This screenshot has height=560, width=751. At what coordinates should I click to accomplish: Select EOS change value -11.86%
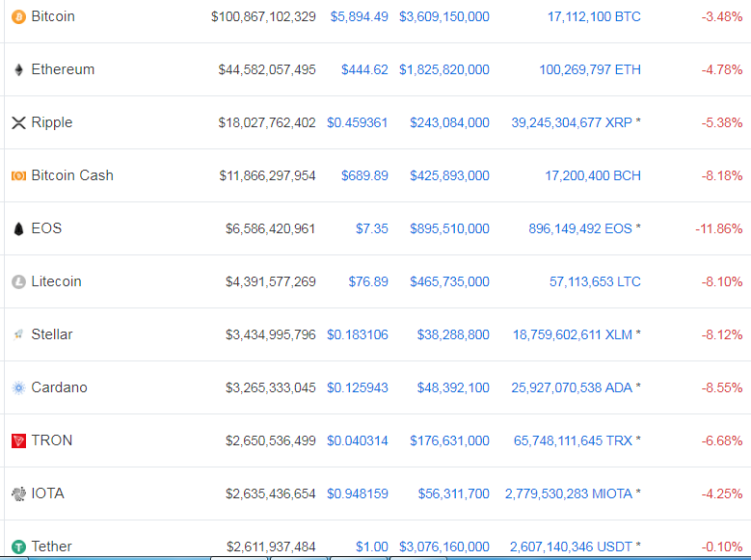point(719,228)
